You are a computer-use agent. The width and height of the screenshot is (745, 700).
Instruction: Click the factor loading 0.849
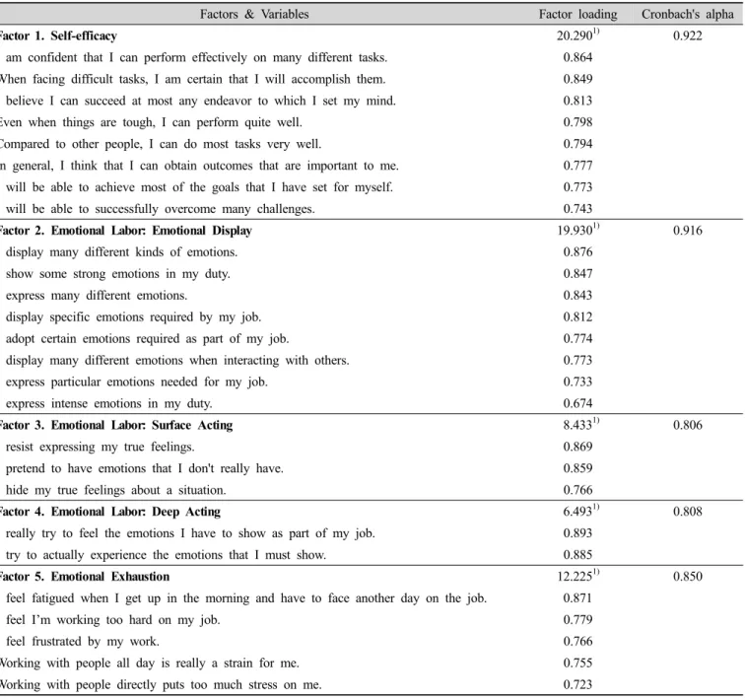pyautogui.click(x=577, y=79)
